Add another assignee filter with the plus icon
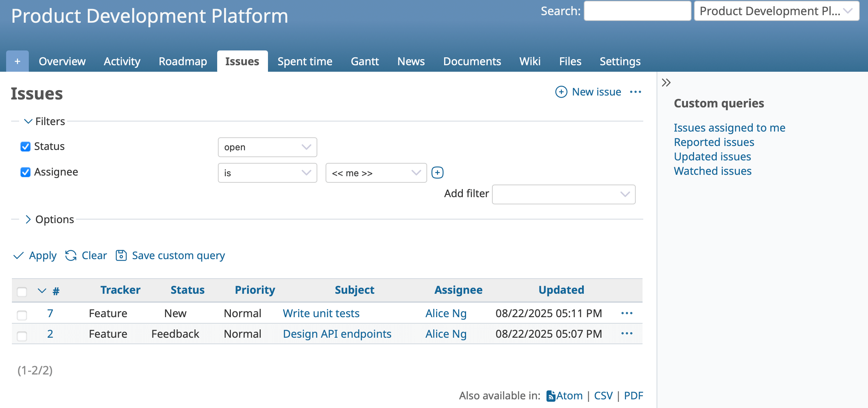The height and width of the screenshot is (408, 868). pyautogui.click(x=438, y=172)
